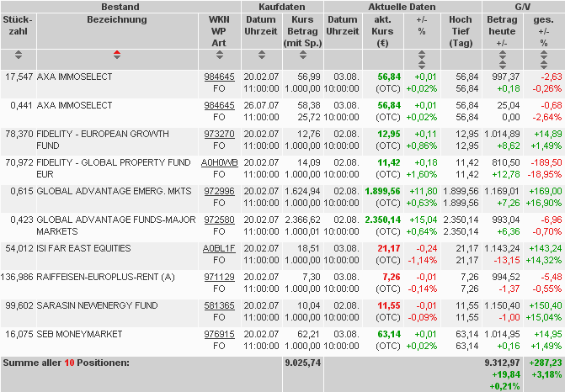The width and height of the screenshot is (565, 392).
Task: Select AXA IMMOSELECT with 0,441 units
Action: [75, 105]
